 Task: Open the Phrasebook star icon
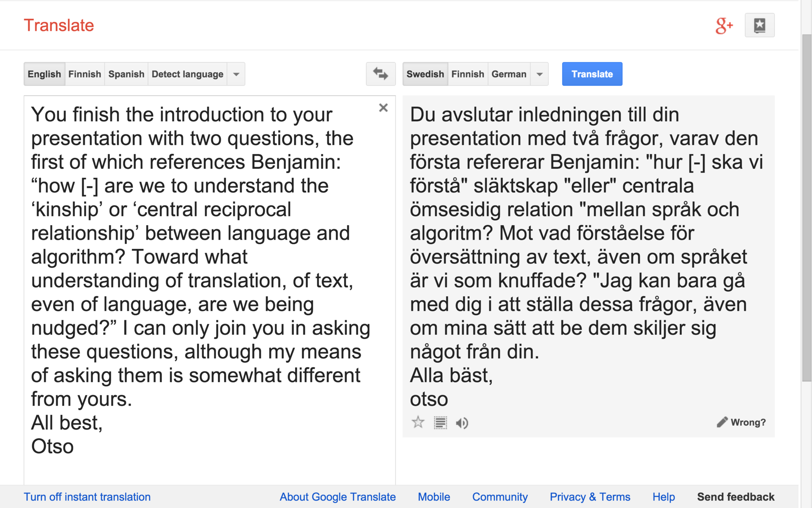coord(760,25)
